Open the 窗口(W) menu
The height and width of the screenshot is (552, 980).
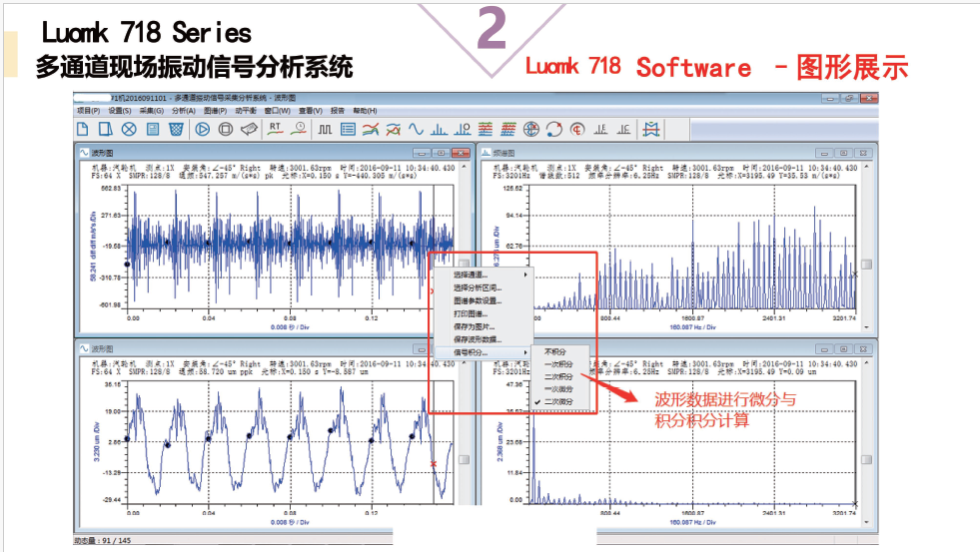pos(277,111)
